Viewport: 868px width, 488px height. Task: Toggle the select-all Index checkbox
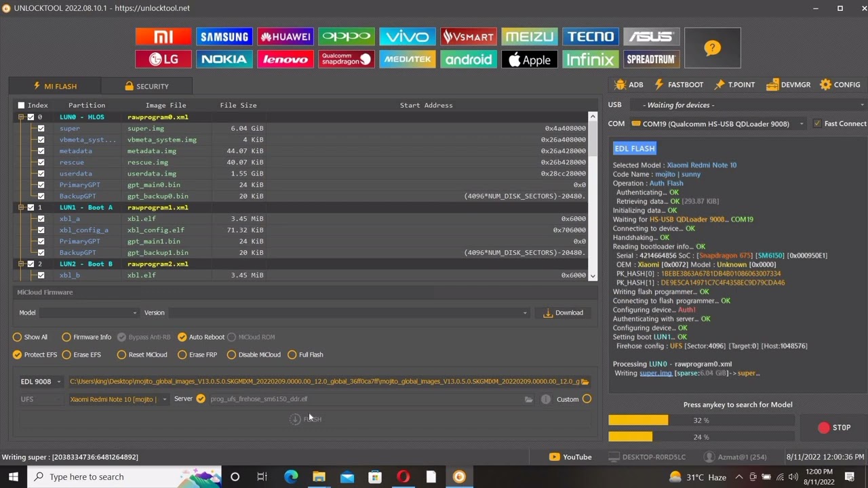click(21, 105)
